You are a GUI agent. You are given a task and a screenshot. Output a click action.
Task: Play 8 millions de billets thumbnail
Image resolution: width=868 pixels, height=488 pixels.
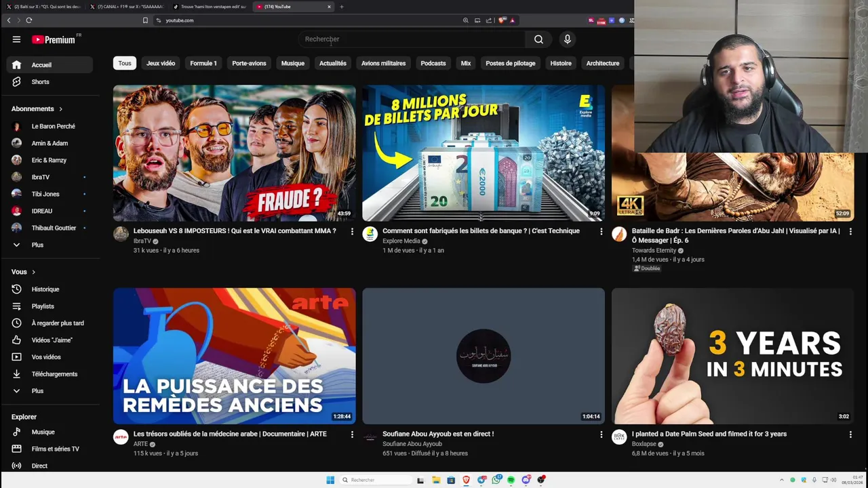coord(484,153)
